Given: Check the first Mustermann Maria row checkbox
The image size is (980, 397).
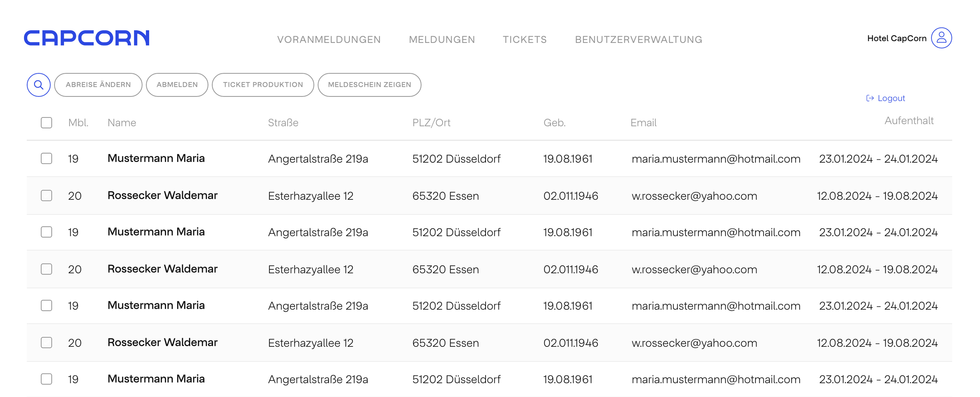Looking at the screenshot, I should [x=47, y=158].
